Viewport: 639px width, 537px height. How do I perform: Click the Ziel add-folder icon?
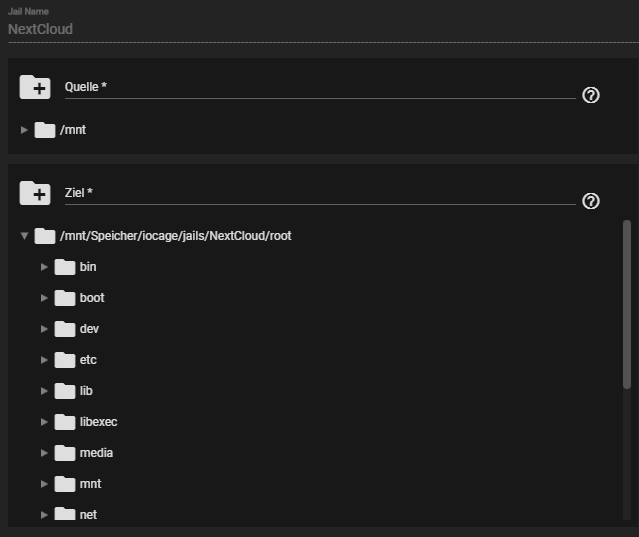coord(35,193)
